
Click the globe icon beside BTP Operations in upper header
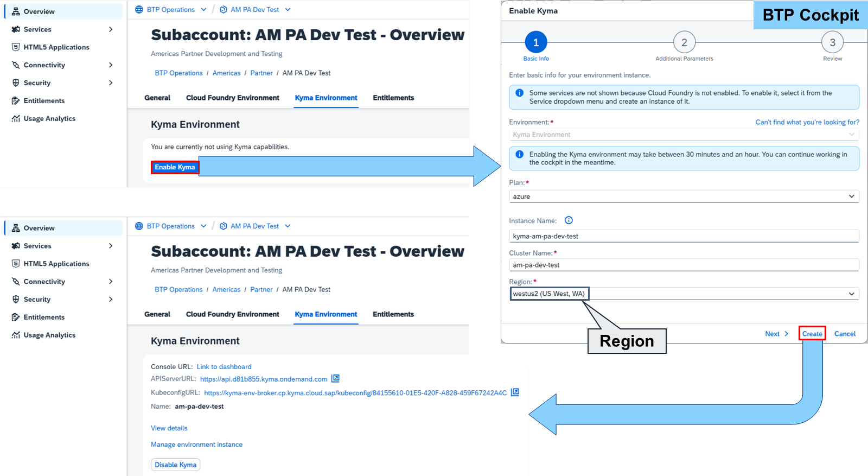point(139,9)
